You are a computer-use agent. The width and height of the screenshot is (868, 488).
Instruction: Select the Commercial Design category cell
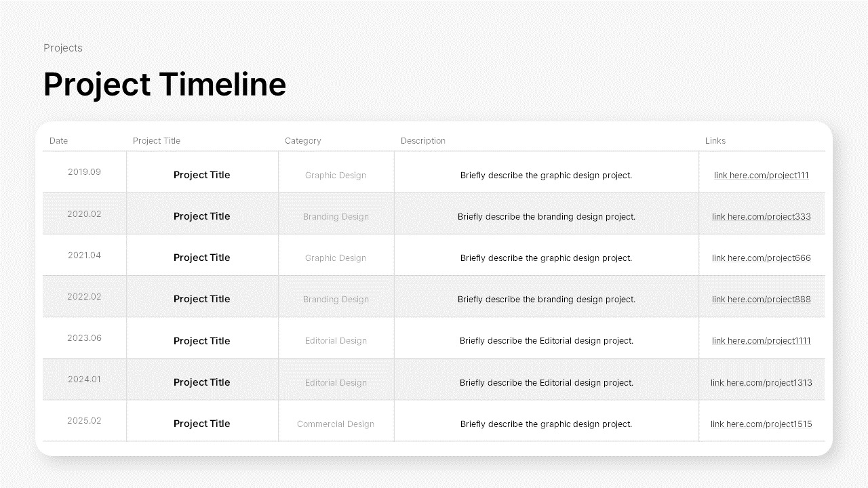pyautogui.click(x=336, y=424)
